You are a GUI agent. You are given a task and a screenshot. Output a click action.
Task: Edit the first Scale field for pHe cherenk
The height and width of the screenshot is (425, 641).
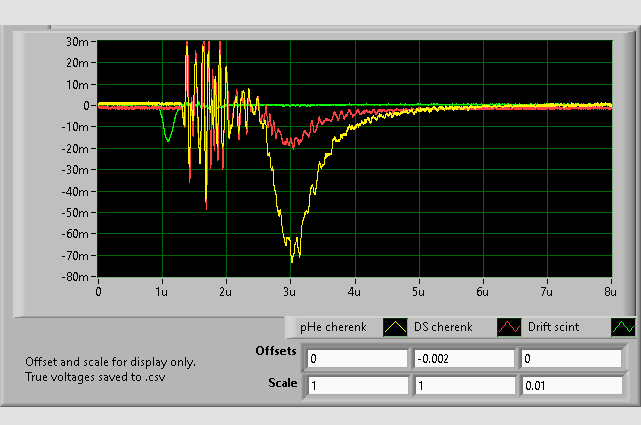(x=356, y=385)
